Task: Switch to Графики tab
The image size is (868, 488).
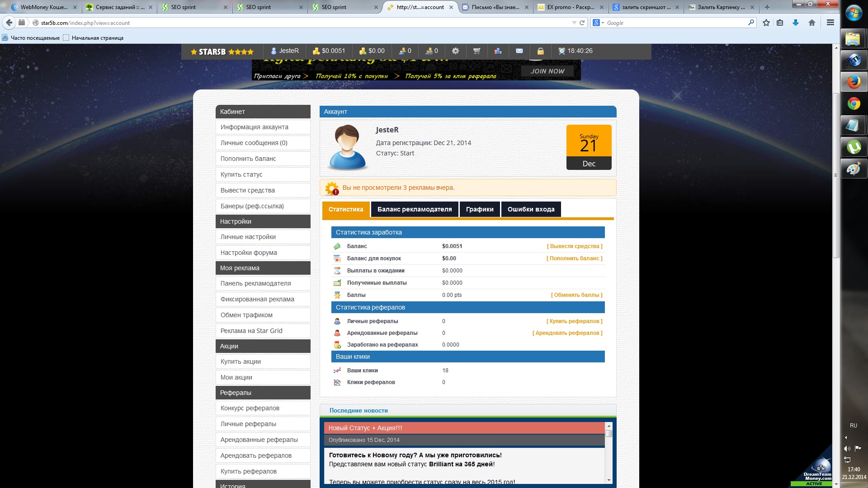Action: [479, 209]
